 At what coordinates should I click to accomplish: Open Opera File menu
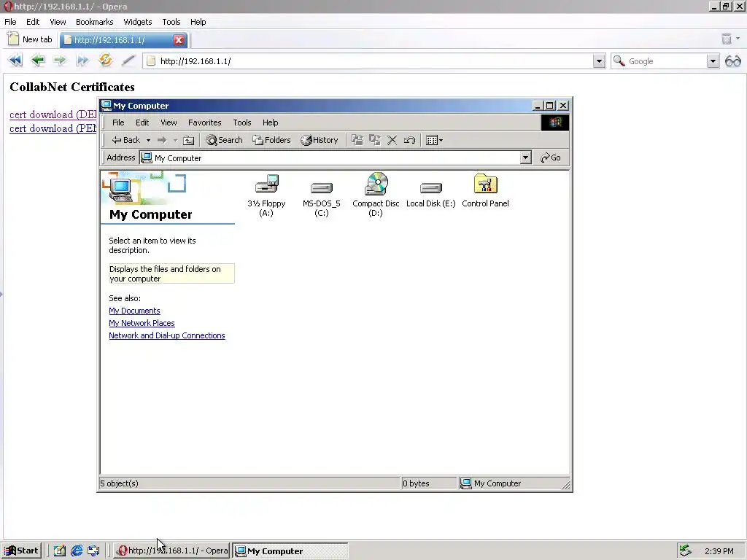click(x=10, y=22)
